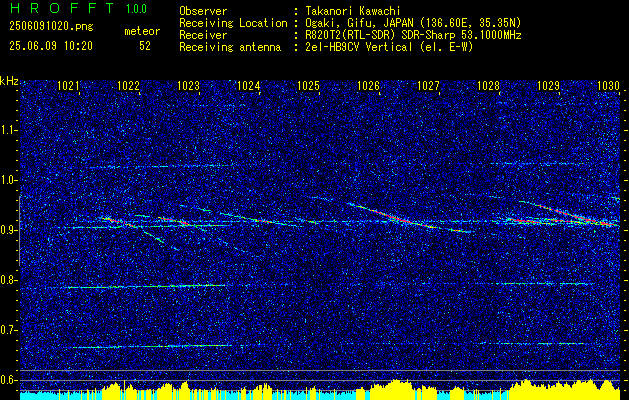Select the location text Ogaki, Gifu, JAPAN
The height and width of the screenshot is (400, 629).
point(359,23)
